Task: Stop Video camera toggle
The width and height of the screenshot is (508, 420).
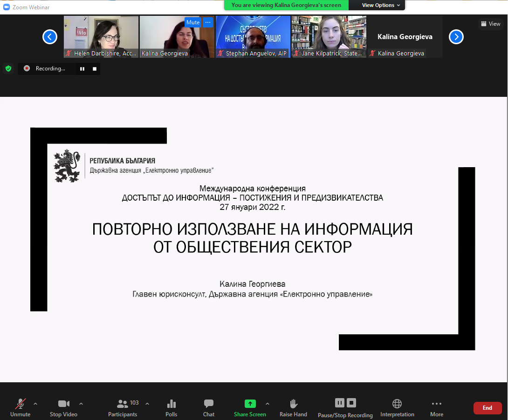Action: pos(63,407)
